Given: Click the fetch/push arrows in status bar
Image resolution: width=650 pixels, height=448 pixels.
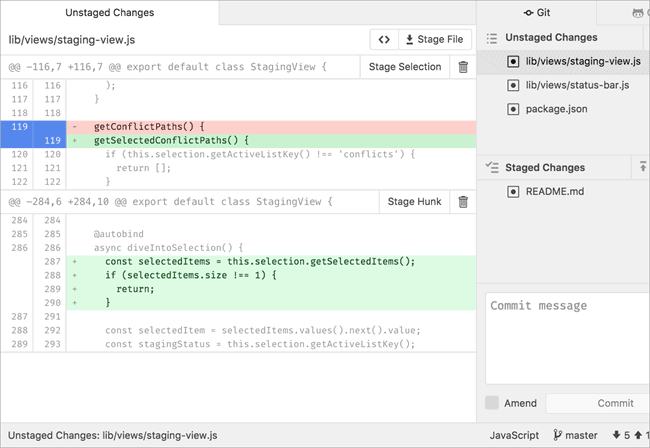Looking at the screenshot, I should [629, 436].
